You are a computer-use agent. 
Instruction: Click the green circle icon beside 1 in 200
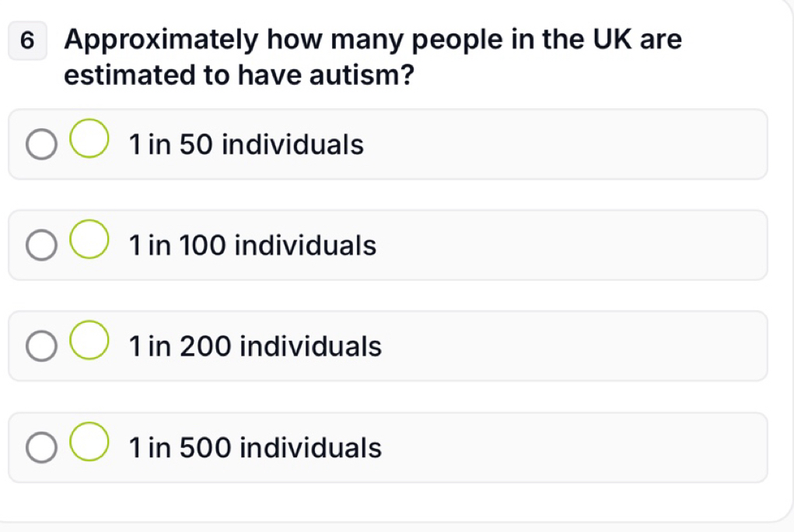[x=89, y=340]
